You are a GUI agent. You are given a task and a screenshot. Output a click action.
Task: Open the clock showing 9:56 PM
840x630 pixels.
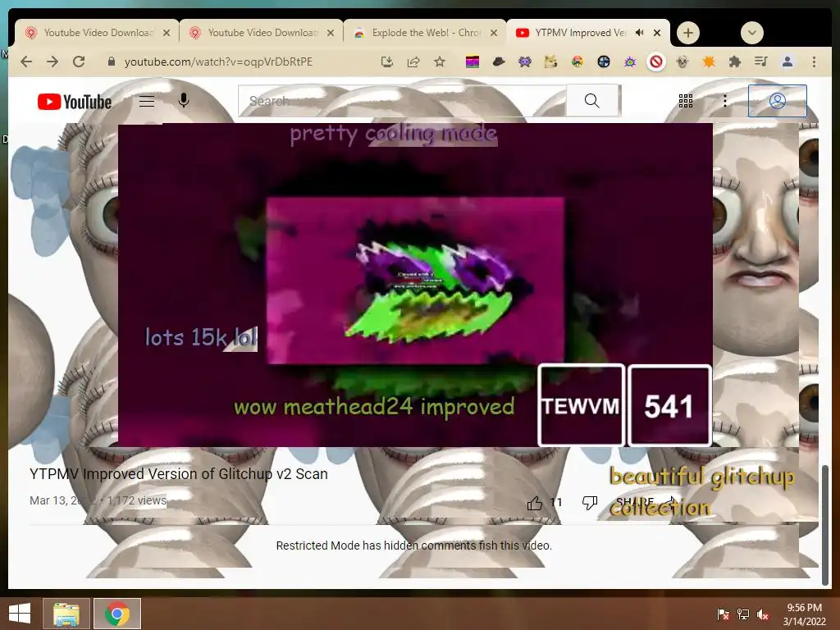(x=804, y=614)
